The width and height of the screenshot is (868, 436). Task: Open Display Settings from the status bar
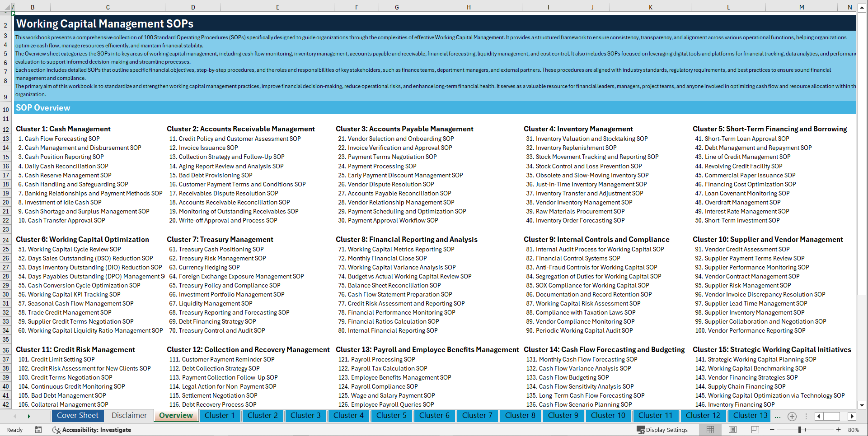[x=663, y=430]
